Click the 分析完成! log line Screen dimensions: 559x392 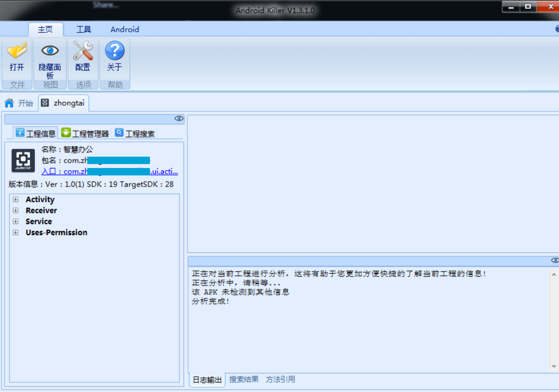tap(210, 301)
